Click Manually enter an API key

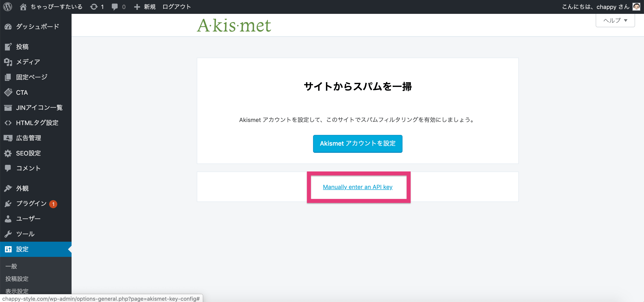point(357,187)
